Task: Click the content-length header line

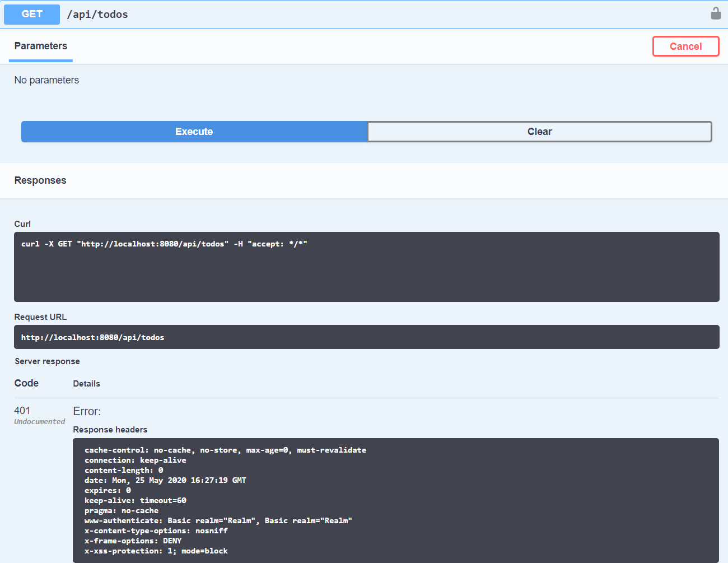Action: pyautogui.click(x=124, y=471)
